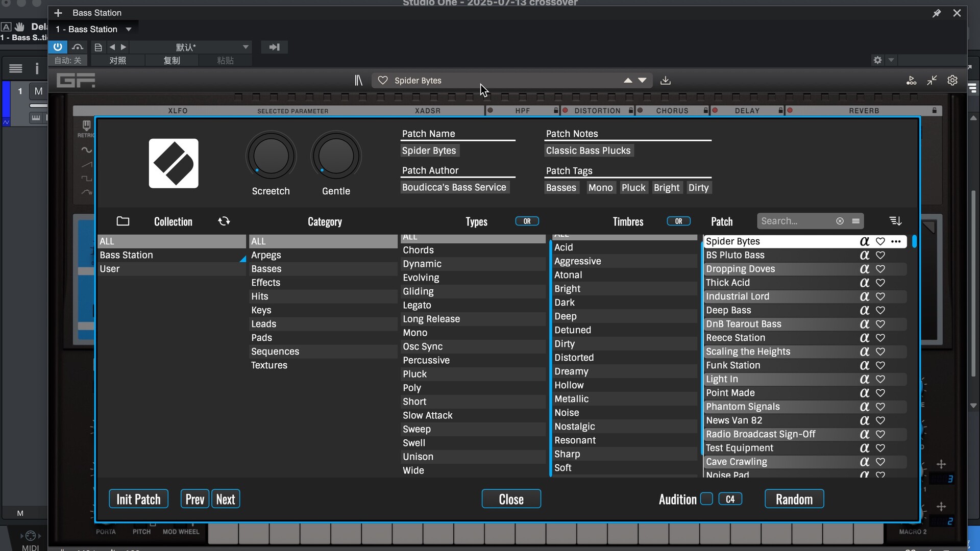The height and width of the screenshot is (551, 980).
Task: Filter by Osc Sync type
Action: (x=473, y=346)
